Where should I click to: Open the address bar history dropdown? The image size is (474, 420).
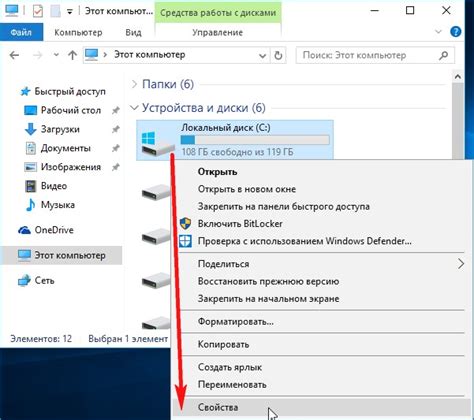coord(263,56)
